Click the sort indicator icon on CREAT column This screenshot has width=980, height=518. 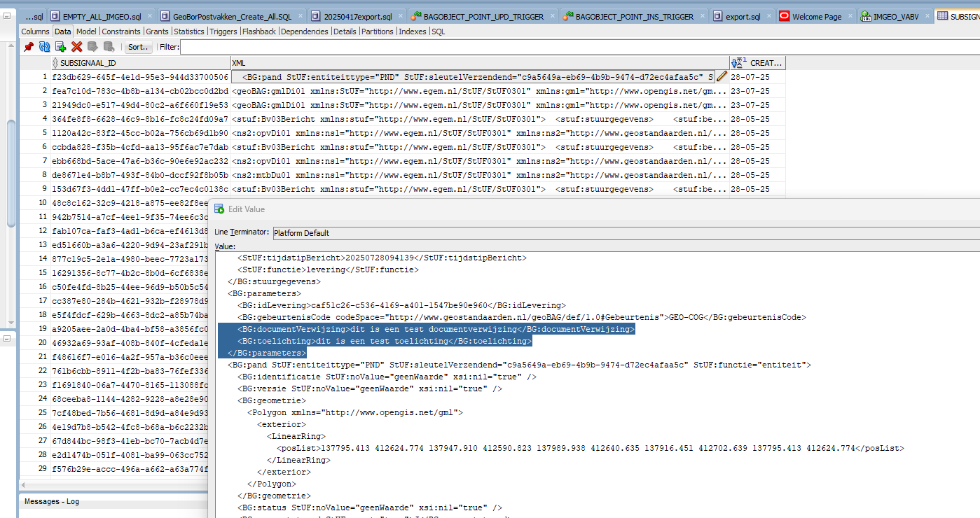coord(740,63)
